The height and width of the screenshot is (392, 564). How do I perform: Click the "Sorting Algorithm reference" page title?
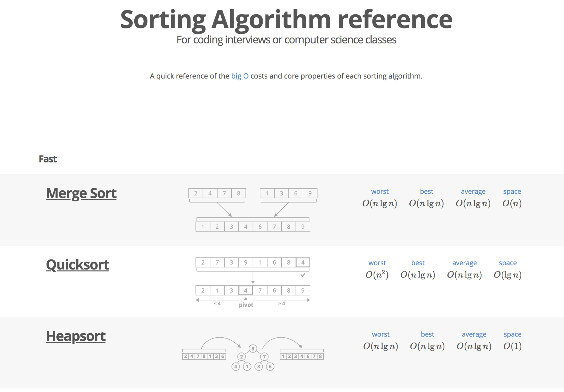(x=286, y=19)
